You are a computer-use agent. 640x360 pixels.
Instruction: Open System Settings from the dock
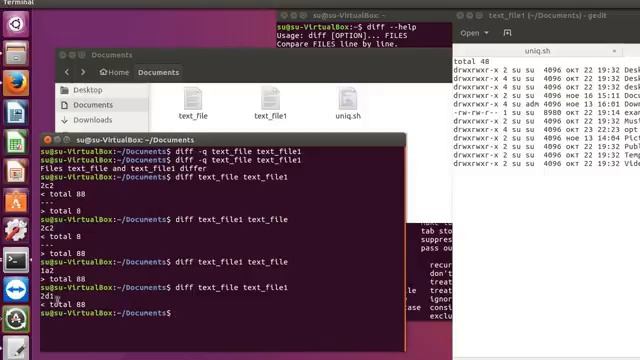(x=16, y=231)
